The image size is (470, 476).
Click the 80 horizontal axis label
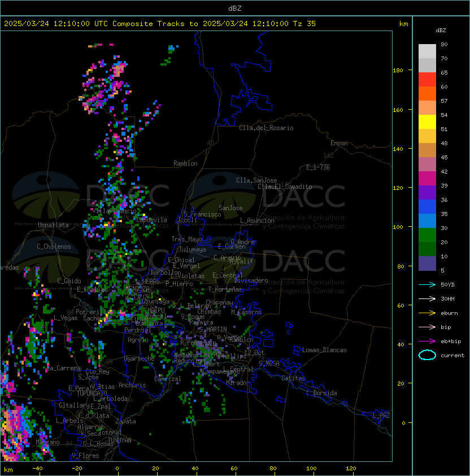(273, 469)
